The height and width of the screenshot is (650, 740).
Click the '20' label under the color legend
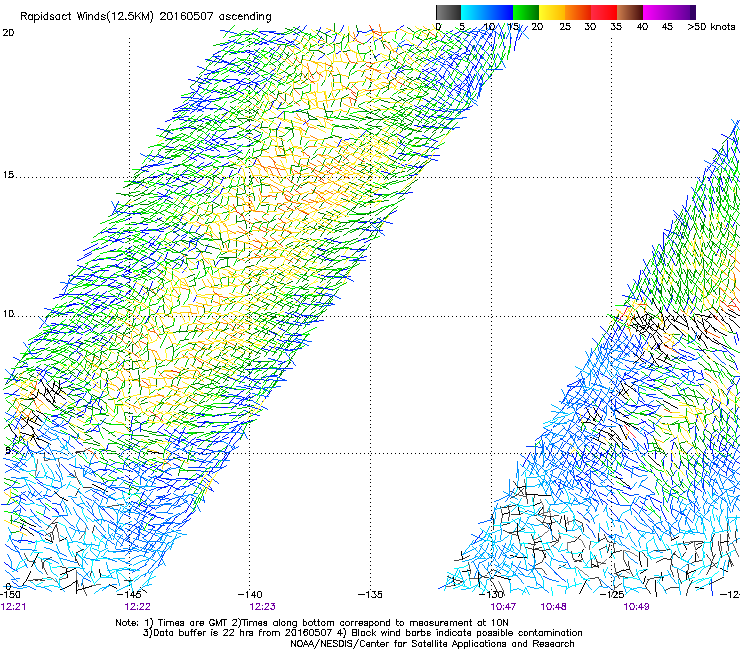[x=537, y=27]
